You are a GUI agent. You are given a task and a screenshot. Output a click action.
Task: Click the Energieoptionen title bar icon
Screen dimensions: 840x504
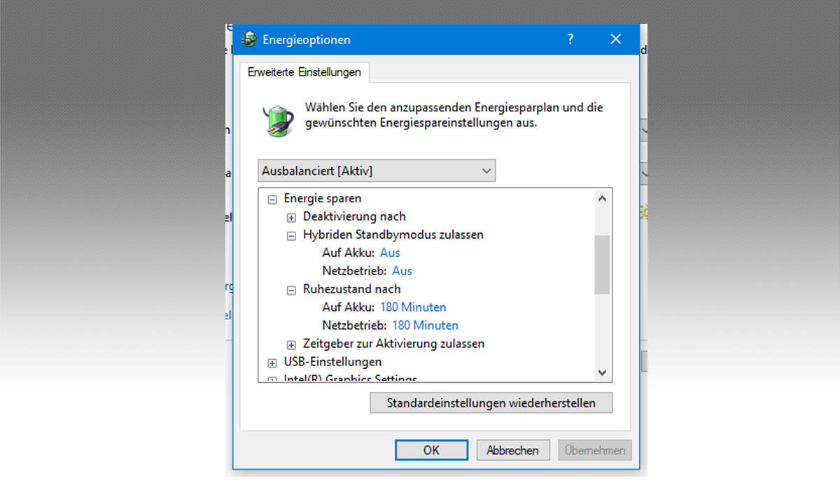point(248,39)
